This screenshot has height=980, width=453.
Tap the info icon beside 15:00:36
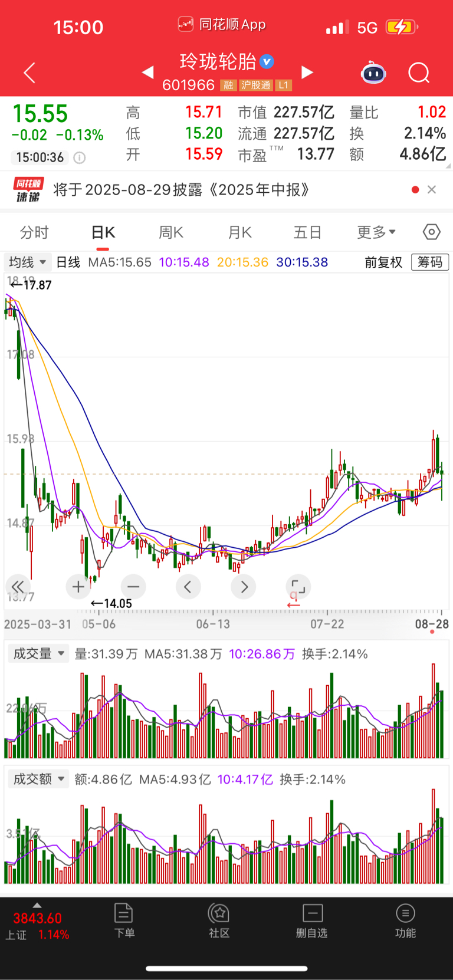(79, 157)
